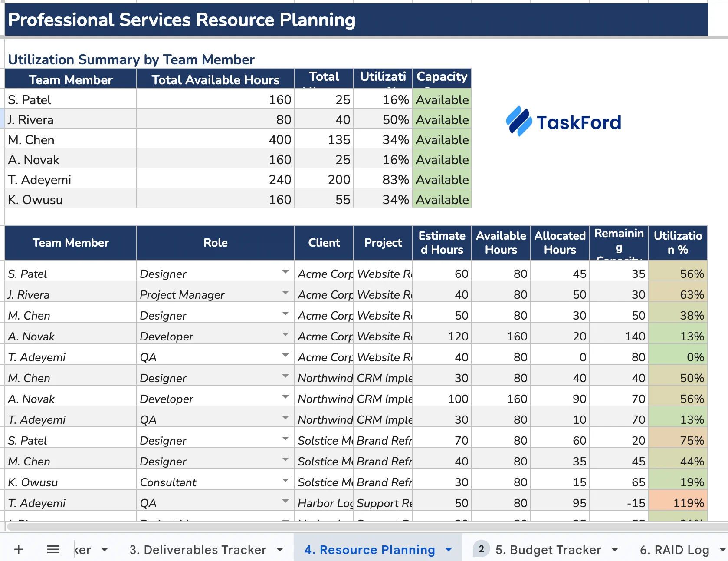728x561 pixels.
Task: Select the Client column header cell
Action: [x=324, y=243]
